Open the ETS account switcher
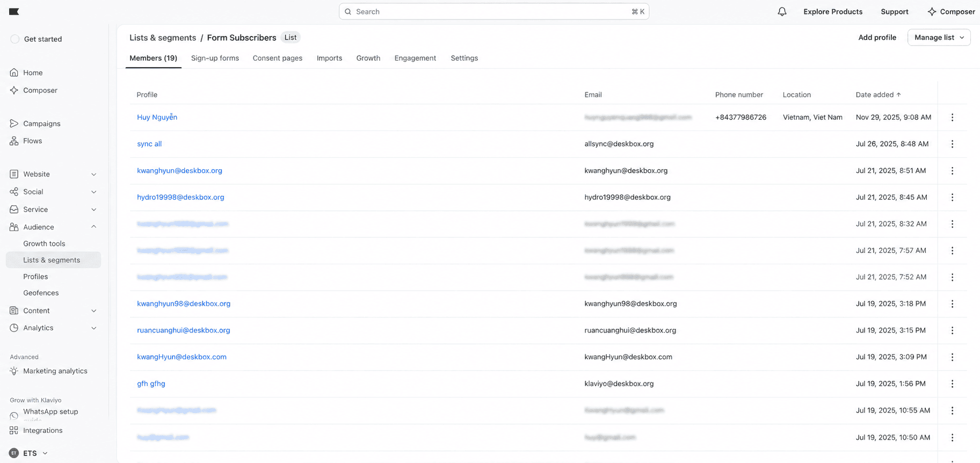The height and width of the screenshot is (463, 980). [x=30, y=453]
